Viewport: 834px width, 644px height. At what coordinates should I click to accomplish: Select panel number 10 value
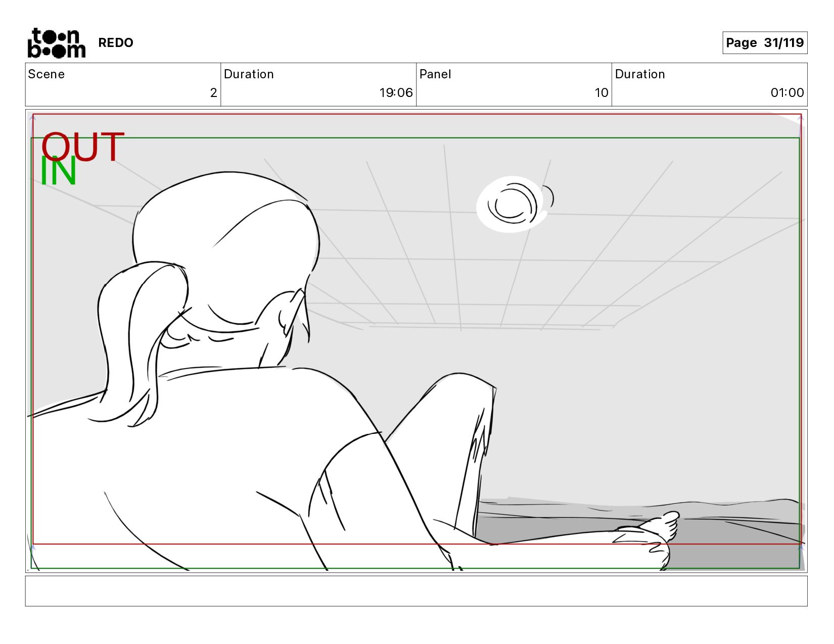coord(601,92)
